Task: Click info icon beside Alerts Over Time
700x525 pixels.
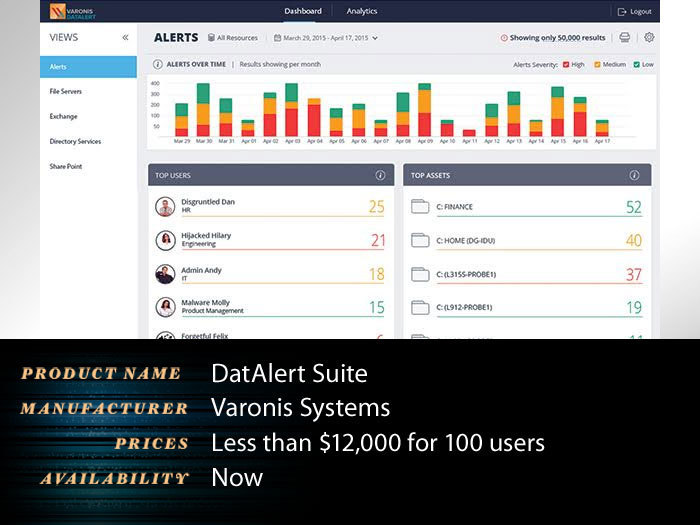Action: click(158, 64)
